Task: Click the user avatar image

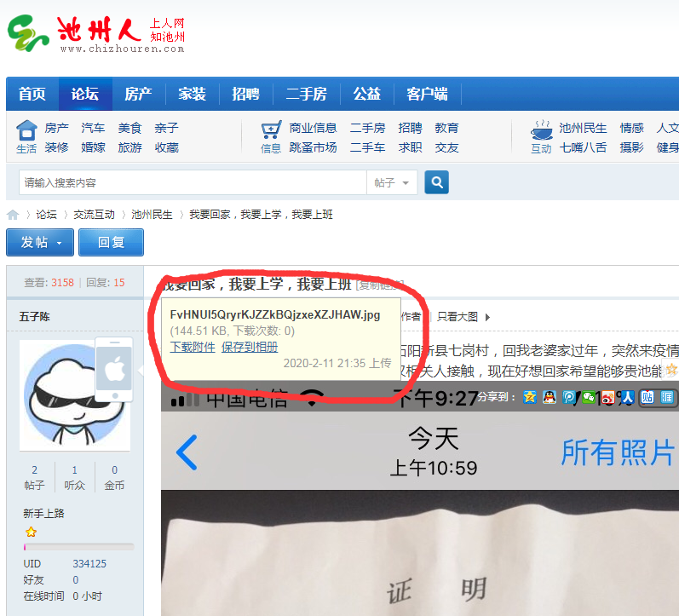Action: (75, 395)
